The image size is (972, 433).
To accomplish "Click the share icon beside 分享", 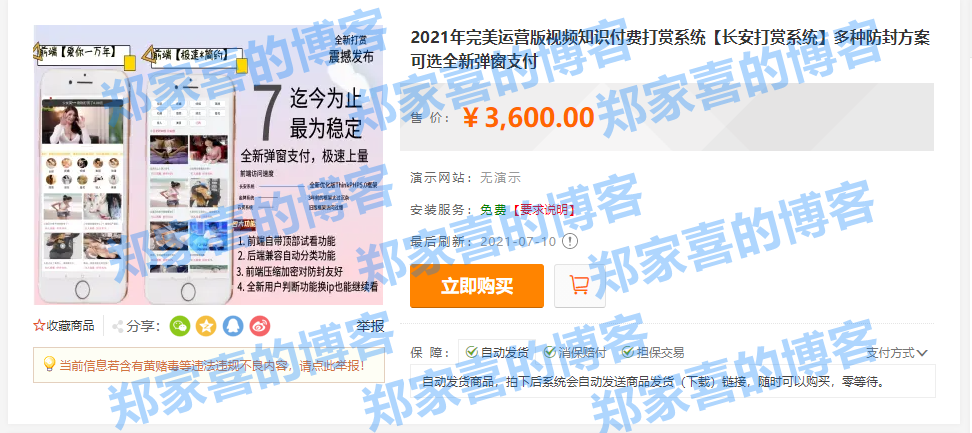I will click(x=117, y=326).
